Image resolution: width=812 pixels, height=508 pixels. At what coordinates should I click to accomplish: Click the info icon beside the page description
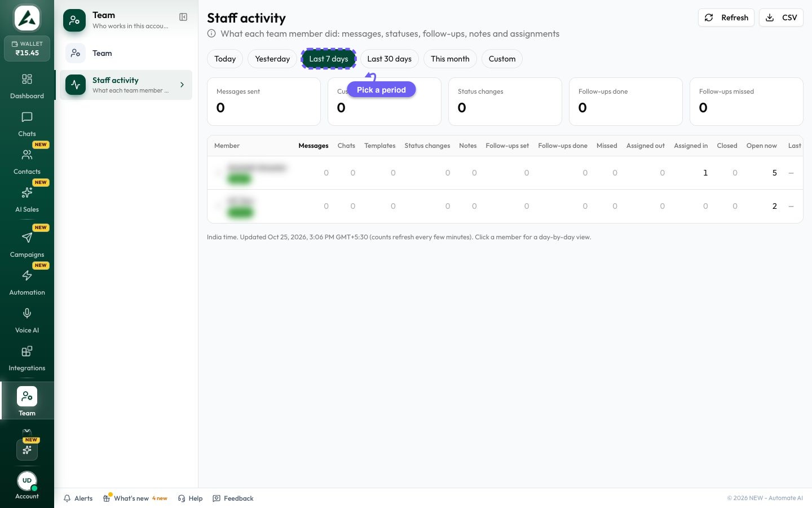[211, 33]
